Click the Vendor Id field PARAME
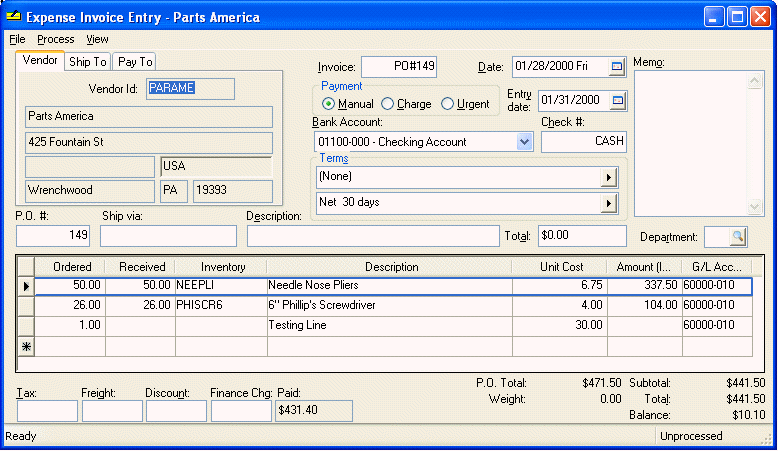Image resolution: width=778 pixels, height=451 pixels. [x=191, y=89]
